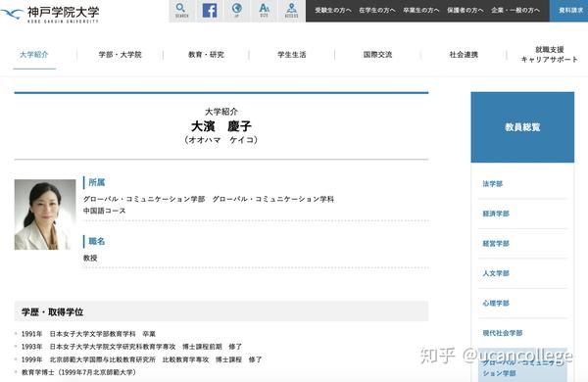Select 就職支援キャリアサポート in main navigation

tap(550, 55)
